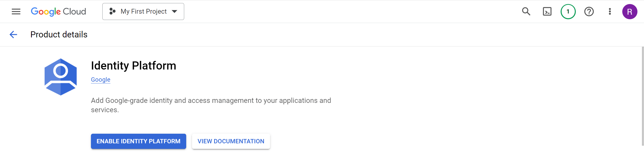Open the project switcher grid icon
The height and width of the screenshot is (161, 644).
click(x=112, y=11)
